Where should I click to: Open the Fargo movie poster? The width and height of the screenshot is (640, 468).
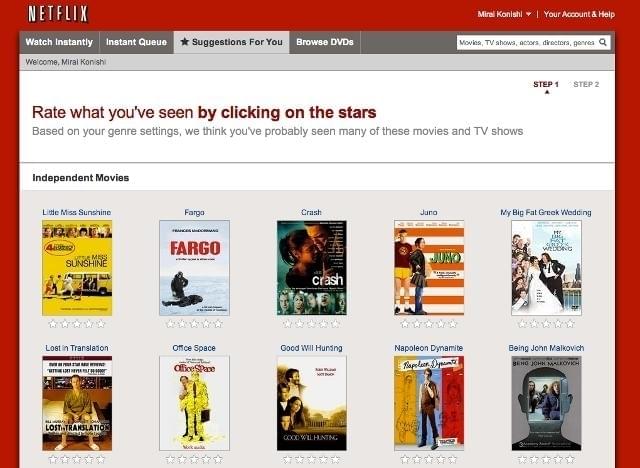(x=194, y=267)
